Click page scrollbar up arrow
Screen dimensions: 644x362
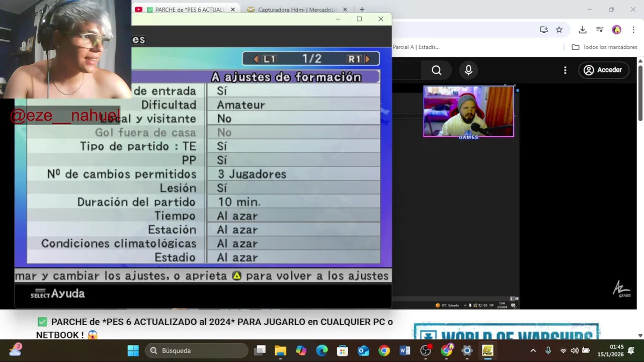click(x=640, y=61)
